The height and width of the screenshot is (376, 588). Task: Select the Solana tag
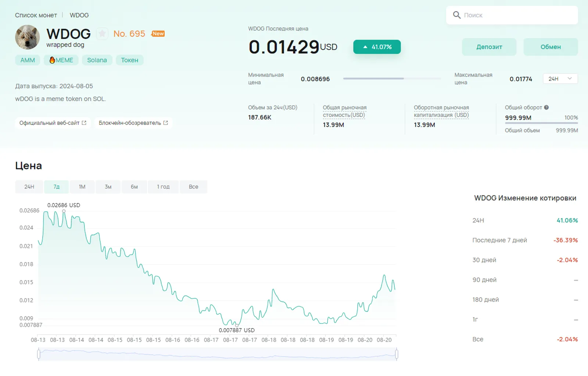(x=97, y=60)
